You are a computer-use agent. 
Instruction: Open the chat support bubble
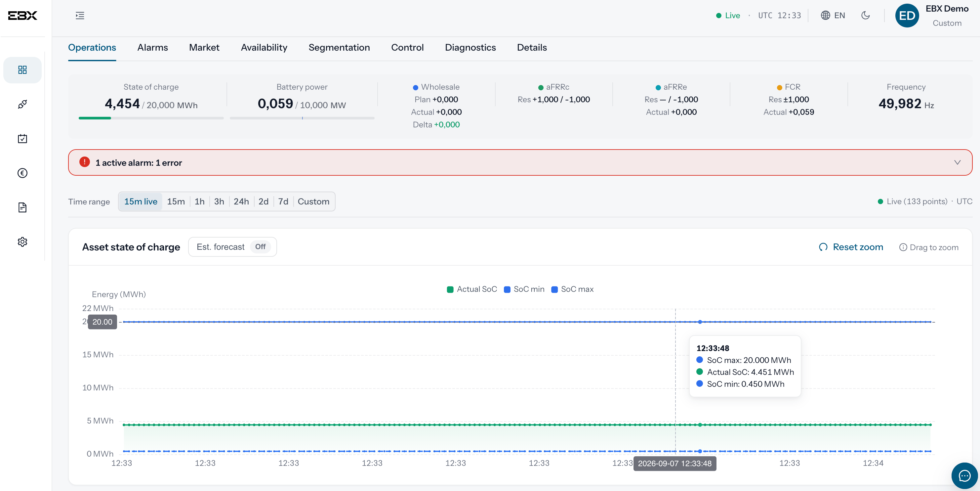pyautogui.click(x=964, y=475)
